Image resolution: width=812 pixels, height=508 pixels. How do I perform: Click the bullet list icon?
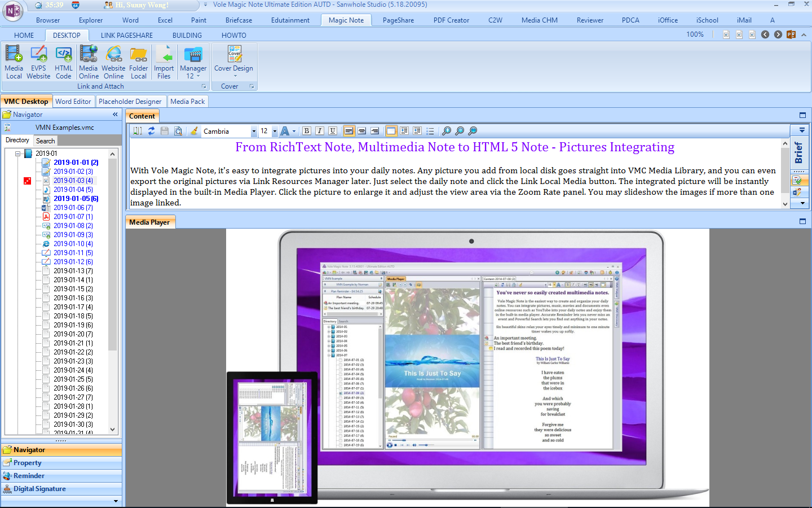430,131
